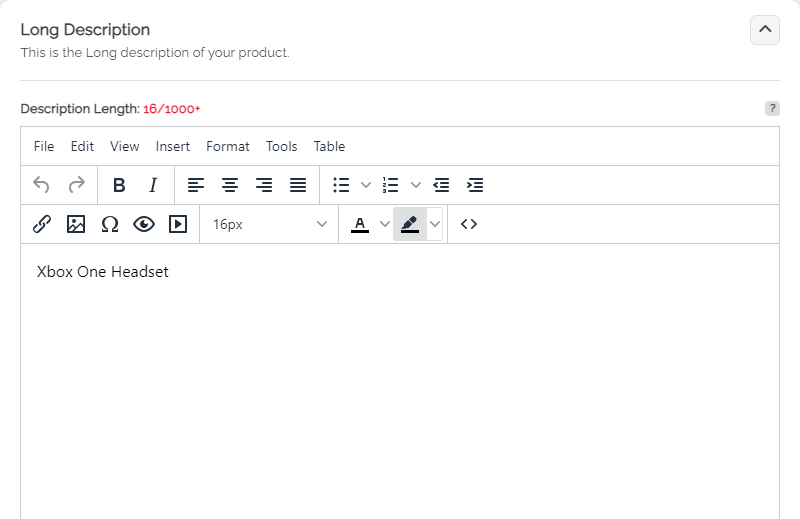
Task: Open the insert image tool
Action: (76, 224)
